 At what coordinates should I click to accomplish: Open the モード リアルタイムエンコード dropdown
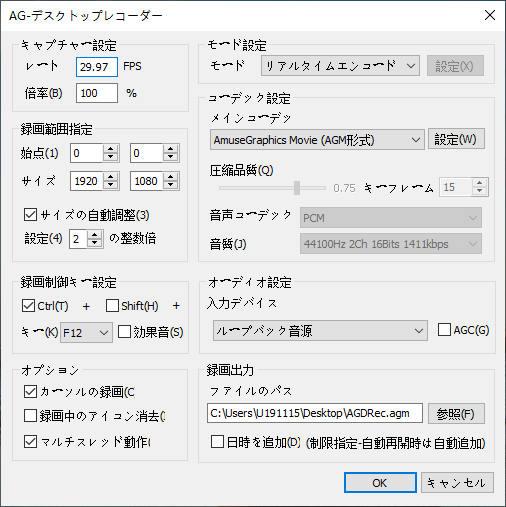tap(340, 66)
